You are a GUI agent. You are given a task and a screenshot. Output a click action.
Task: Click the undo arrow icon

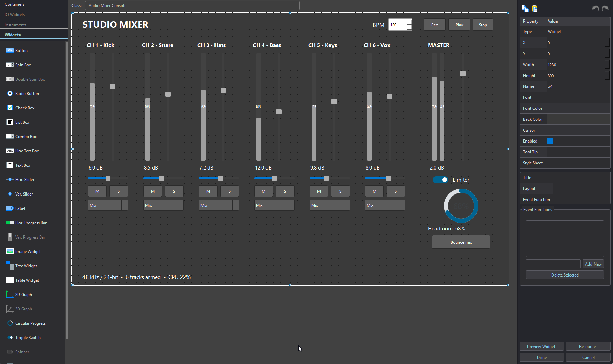596,9
